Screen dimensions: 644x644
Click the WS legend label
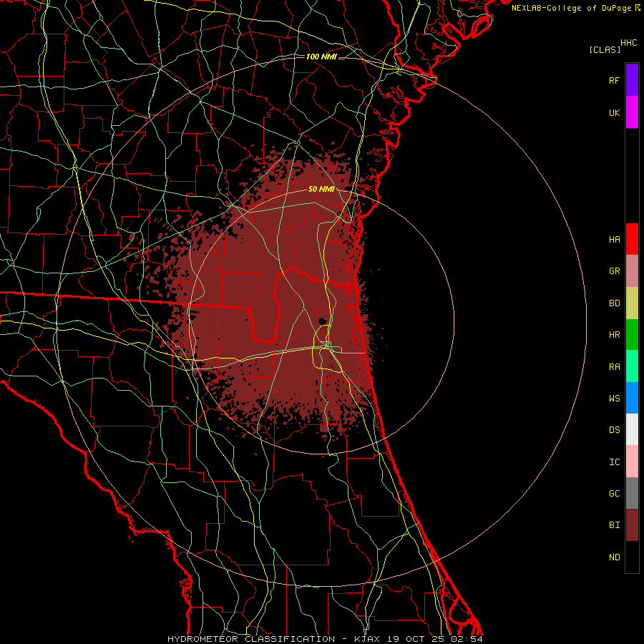(x=614, y=399)
